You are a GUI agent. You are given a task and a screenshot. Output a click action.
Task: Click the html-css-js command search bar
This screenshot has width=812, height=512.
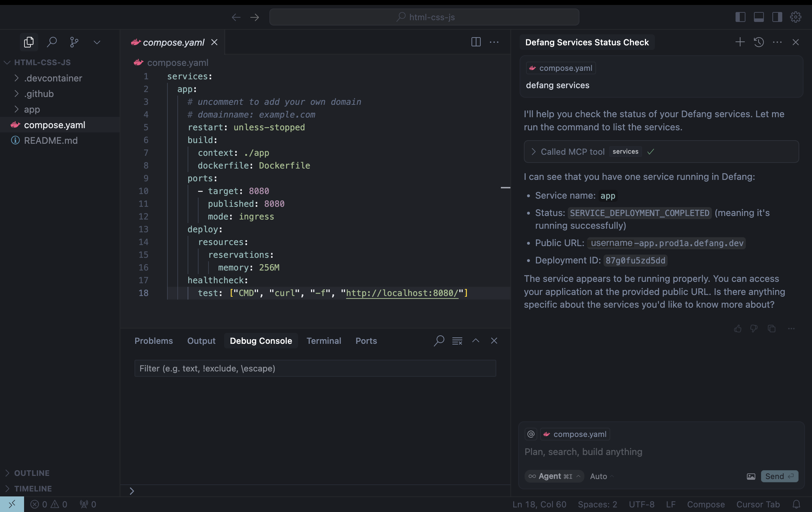pos(424,17)
